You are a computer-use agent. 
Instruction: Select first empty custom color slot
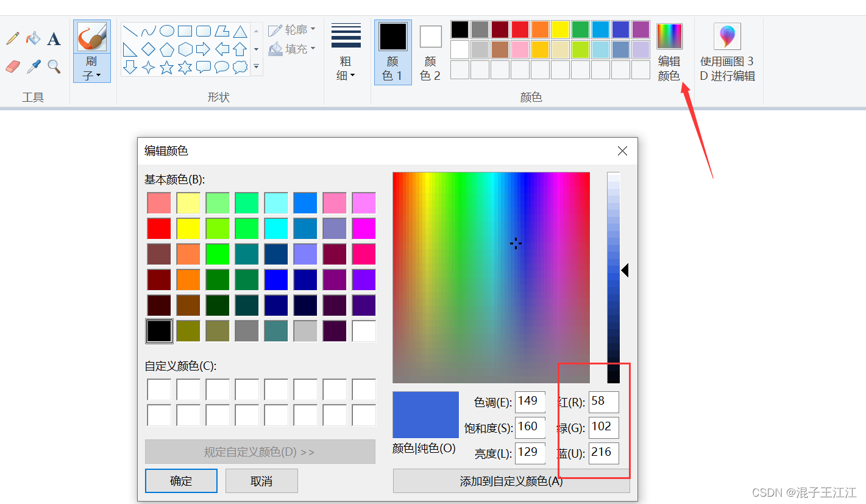159,389
